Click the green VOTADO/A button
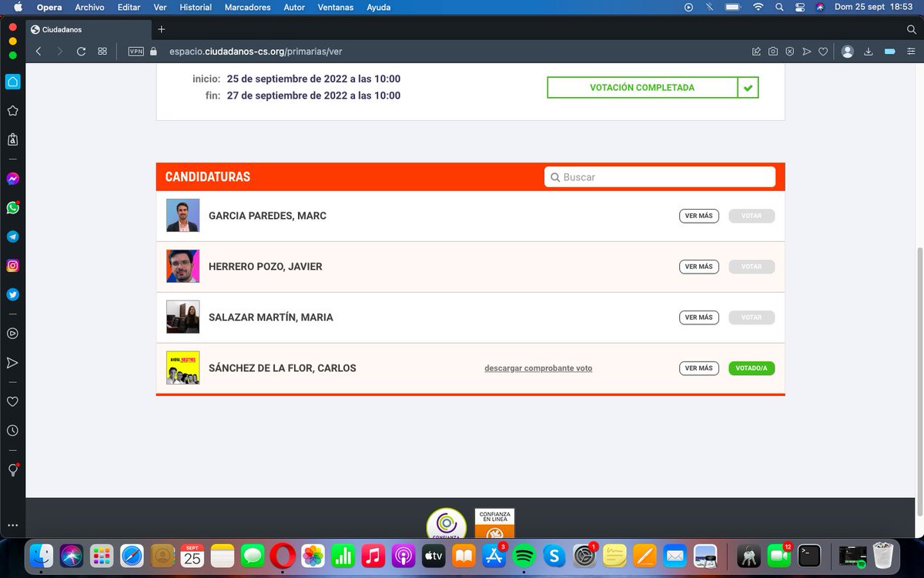The image size is (924, 578). click(752, 368)
